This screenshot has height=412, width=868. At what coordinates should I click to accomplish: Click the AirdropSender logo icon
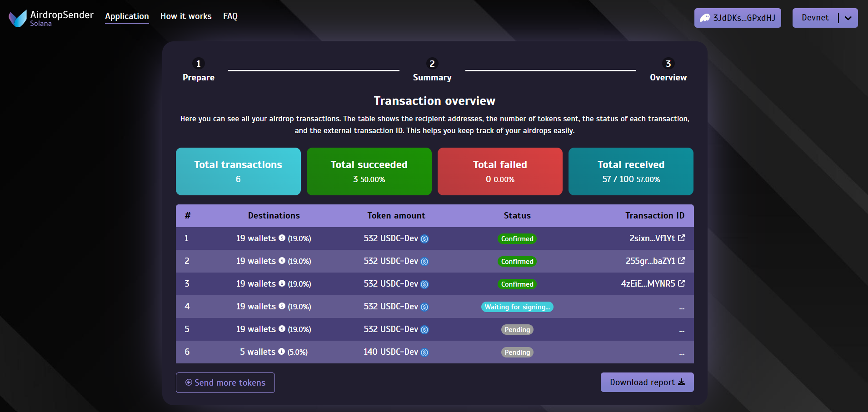click(18, 18)
